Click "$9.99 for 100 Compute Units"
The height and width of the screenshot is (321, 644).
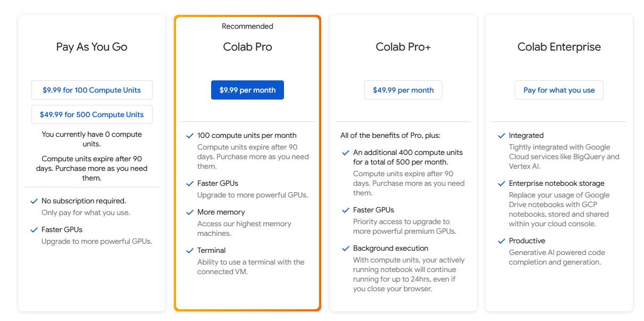click(91, 90)
